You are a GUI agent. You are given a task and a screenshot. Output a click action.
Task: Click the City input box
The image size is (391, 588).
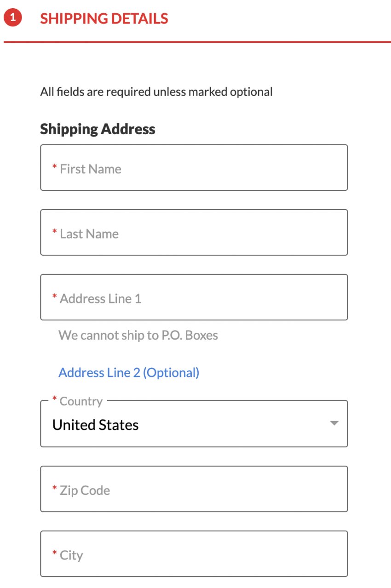[x=194, y=554]
